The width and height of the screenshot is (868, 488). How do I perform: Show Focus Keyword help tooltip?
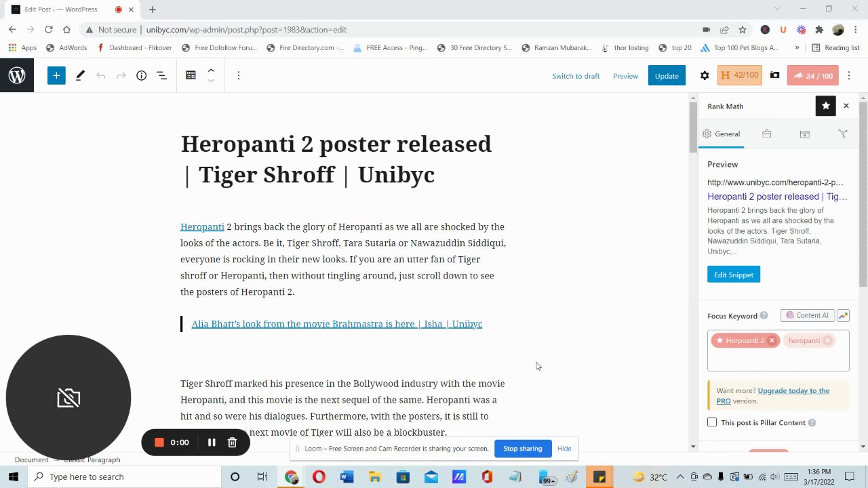point(764,316)
